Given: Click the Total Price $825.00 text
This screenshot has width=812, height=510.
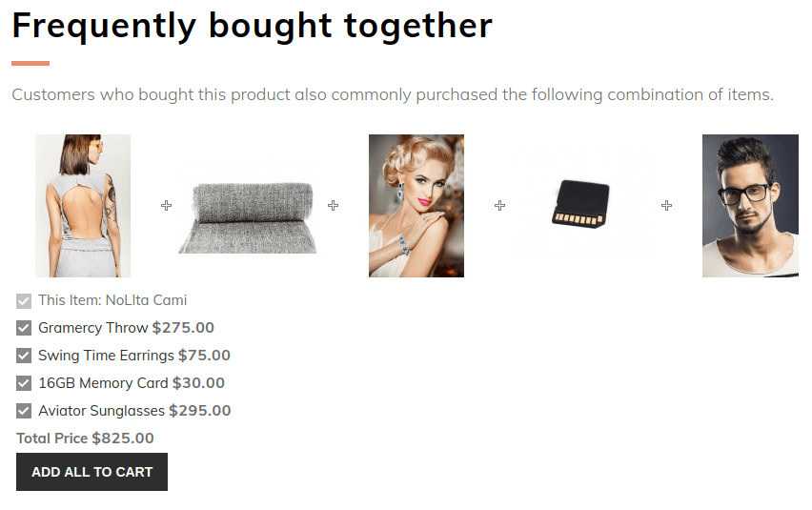Looking at the screenshot, I should click(x=85, y=439).
